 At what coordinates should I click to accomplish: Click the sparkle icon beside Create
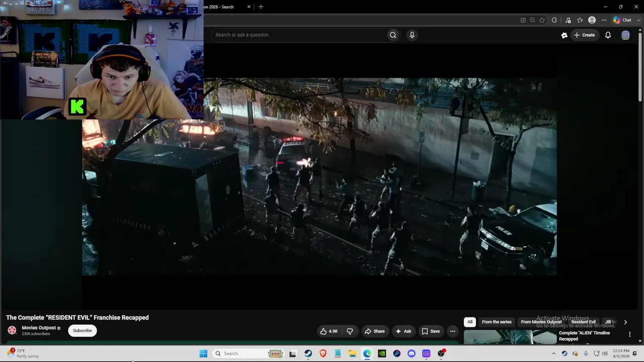point(564,35)
